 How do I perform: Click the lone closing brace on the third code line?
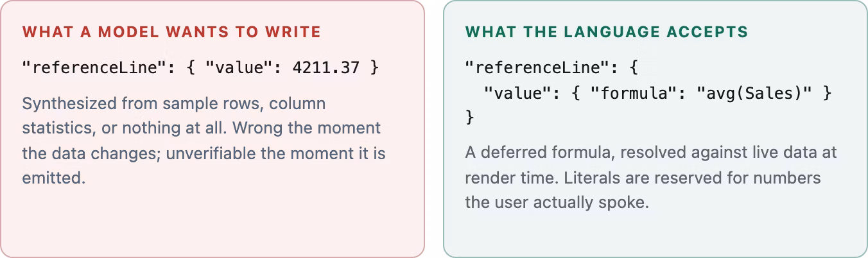point(470,118)
